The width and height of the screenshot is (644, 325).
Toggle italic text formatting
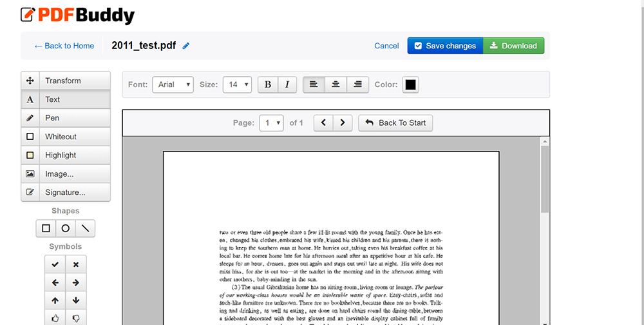point(287,84)
